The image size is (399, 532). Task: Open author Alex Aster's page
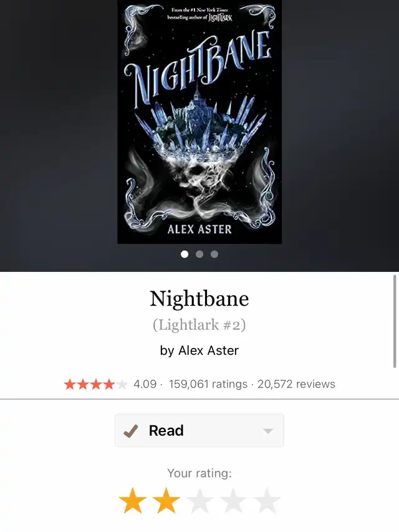(209, 351)
